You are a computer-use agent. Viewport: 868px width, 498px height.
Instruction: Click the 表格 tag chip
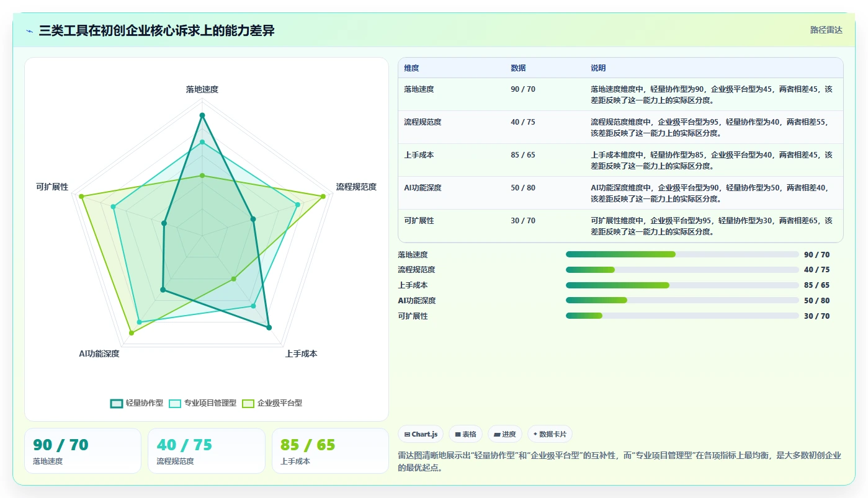point(466,434)
